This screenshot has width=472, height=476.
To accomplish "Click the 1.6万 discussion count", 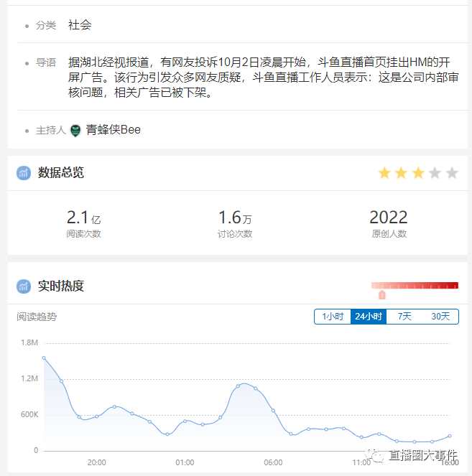I will point(235,218).
